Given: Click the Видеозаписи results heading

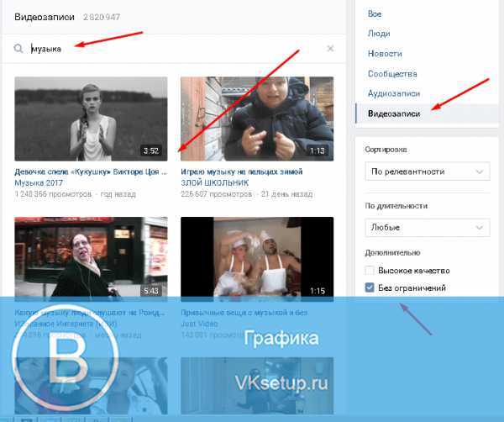Looking at the screenshot, I should coord(45,17).
